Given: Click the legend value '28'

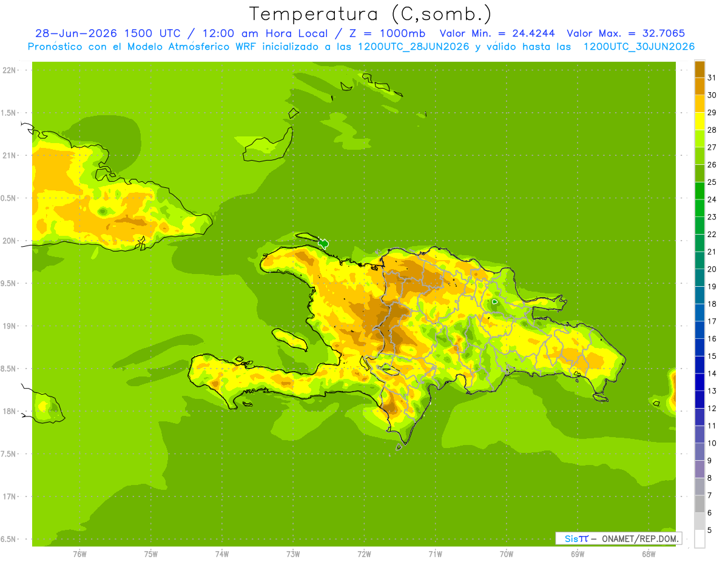Looking at the screenshot, I should [712, 130].
